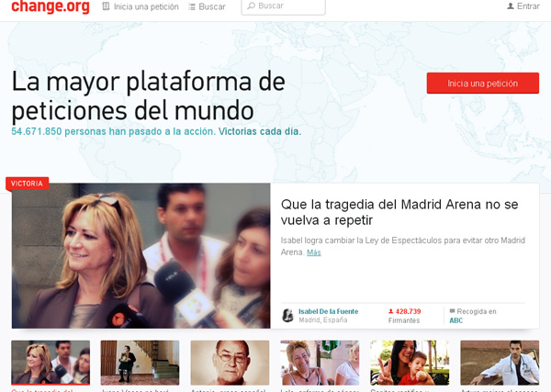Open the Buscar navigation menu item
Viewport: 551px width, 392px height.
pyautogui.click(x=212, y=6)
